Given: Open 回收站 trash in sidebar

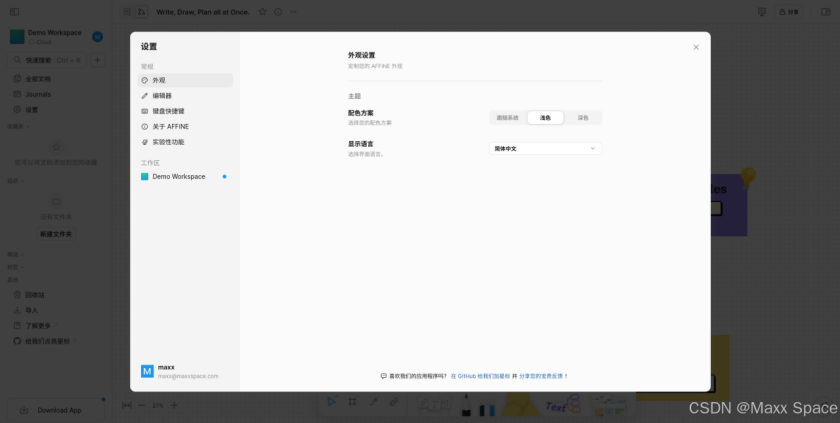Looking at the screenshot, I should pos(34,295).
